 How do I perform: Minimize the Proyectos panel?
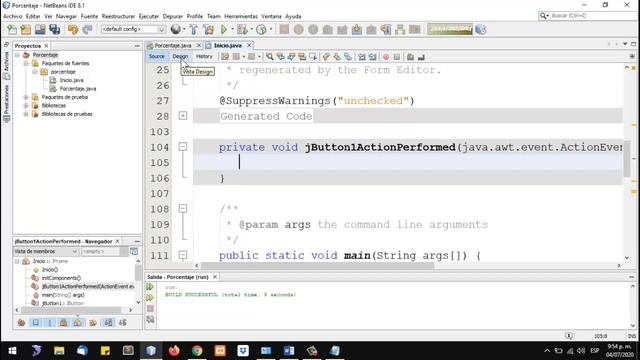coord(137,46)
